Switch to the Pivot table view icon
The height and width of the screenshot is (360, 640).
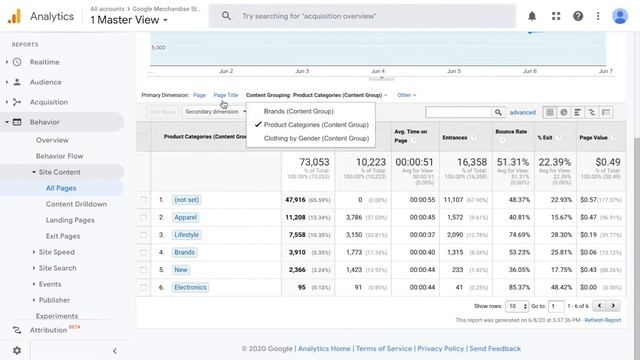click(x=606, y=112)
